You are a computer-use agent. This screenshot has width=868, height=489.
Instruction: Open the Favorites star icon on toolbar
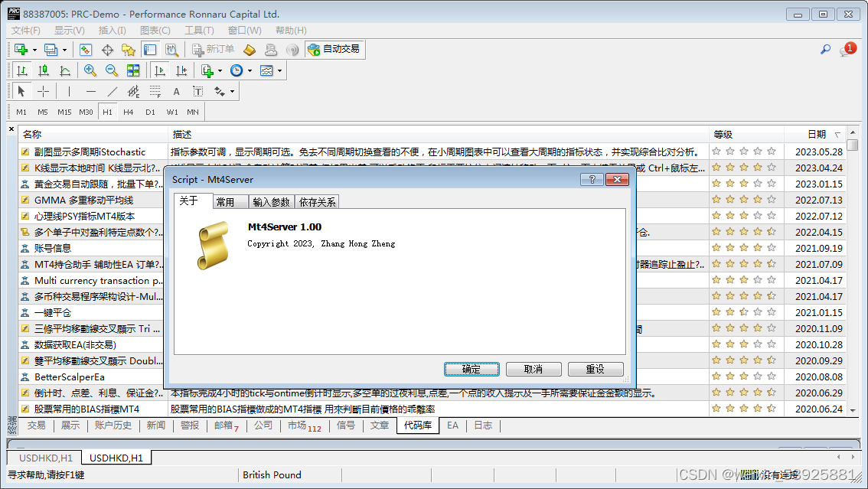pos(129,49)
